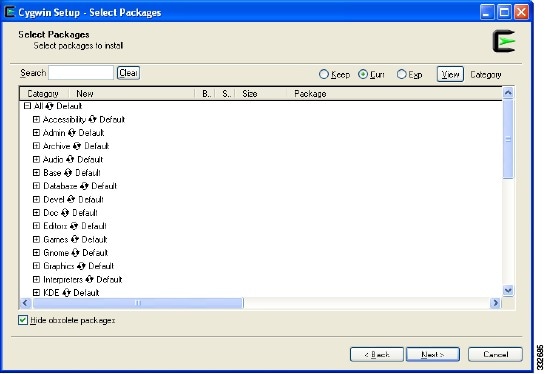Click the B.. column header

point(205,94)
